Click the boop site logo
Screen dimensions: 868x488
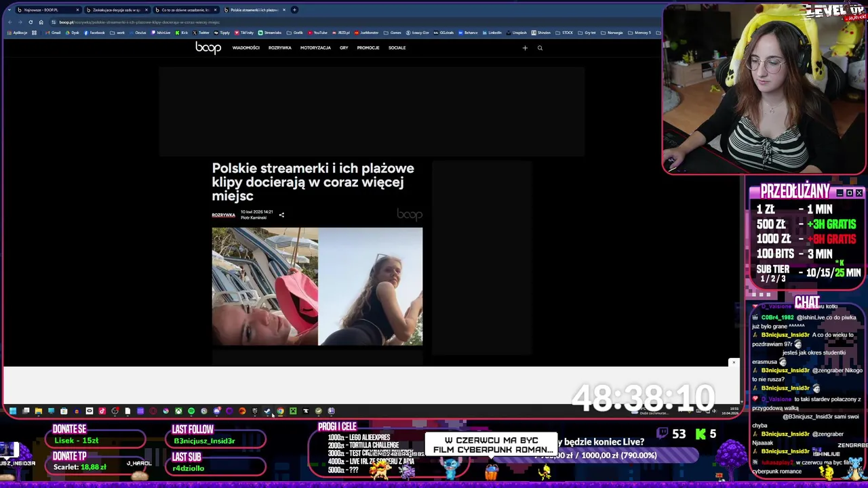[208, 47]
